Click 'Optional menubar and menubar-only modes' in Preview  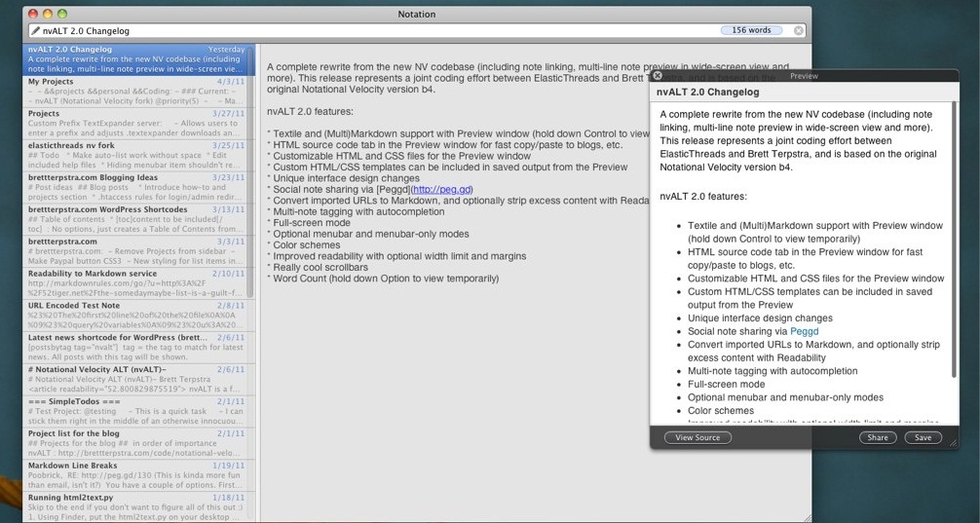click(785, 397)
